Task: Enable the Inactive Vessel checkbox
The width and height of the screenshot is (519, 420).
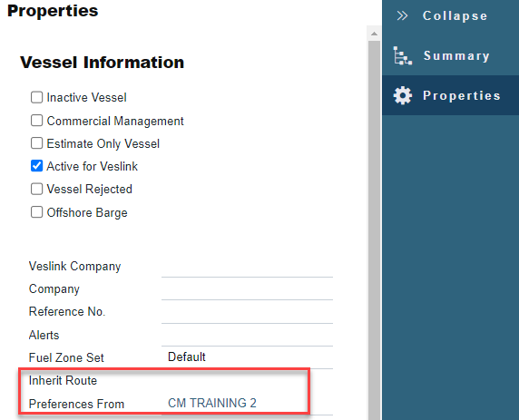Action: click(x=36, y=97)
